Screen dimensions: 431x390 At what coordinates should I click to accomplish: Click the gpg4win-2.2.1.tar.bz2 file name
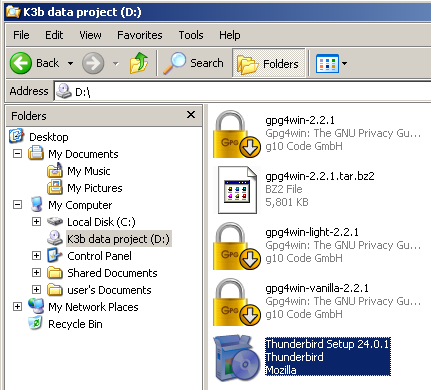pos(320,176)
